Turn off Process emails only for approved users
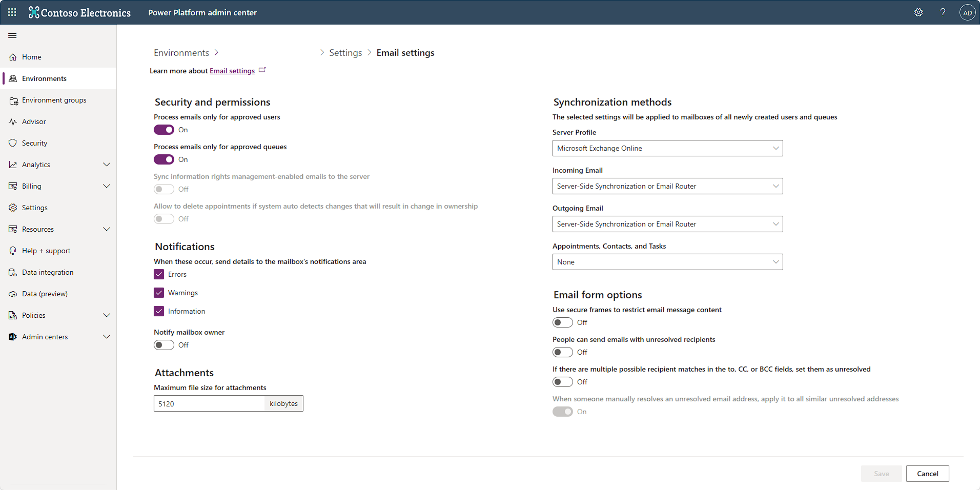This screenshot has height=490, width=980. 163,130
